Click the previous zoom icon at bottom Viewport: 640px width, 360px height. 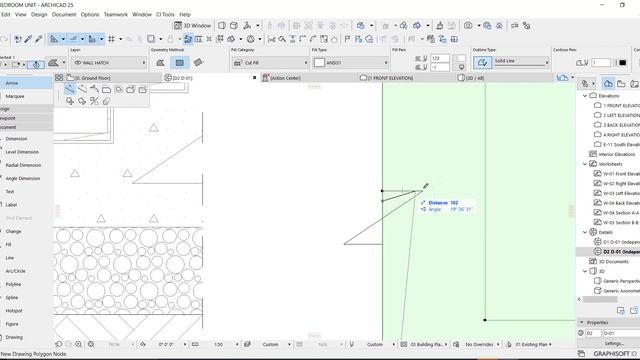[x=59, y=344]
